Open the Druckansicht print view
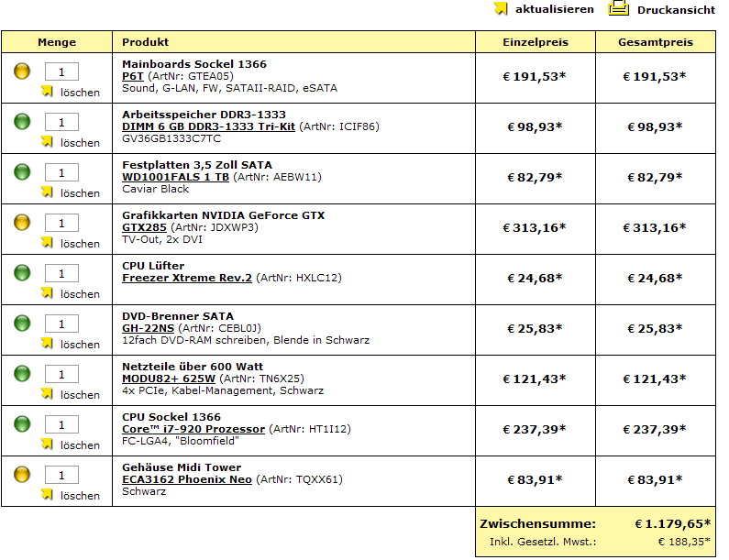Viewport: 729px width, 560px height. pos(676,10)
